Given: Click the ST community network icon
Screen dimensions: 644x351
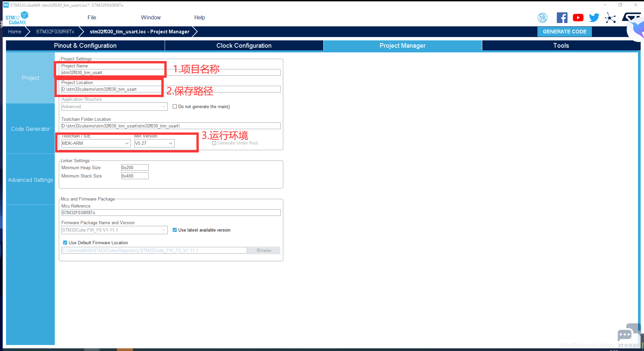Looking at the screenshot, I should click(x=610, y=18).
